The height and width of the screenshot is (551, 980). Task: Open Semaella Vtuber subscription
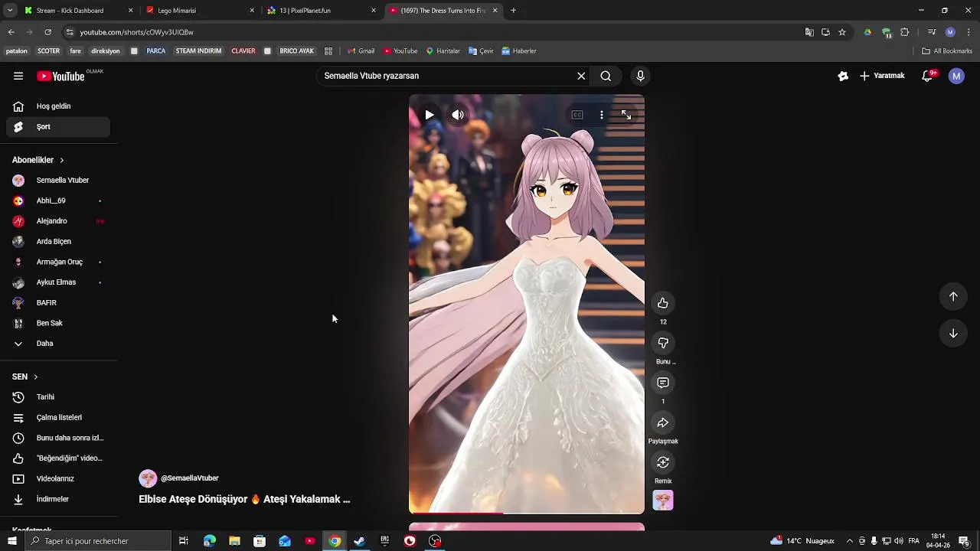pos(58,181)
